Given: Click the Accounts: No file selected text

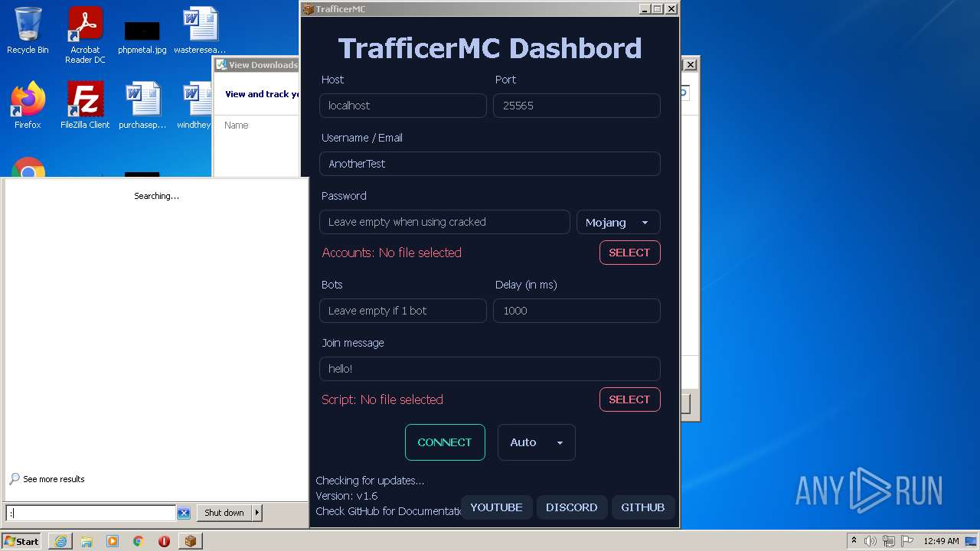Looking at the screenshot, I should tap(391, 253).
